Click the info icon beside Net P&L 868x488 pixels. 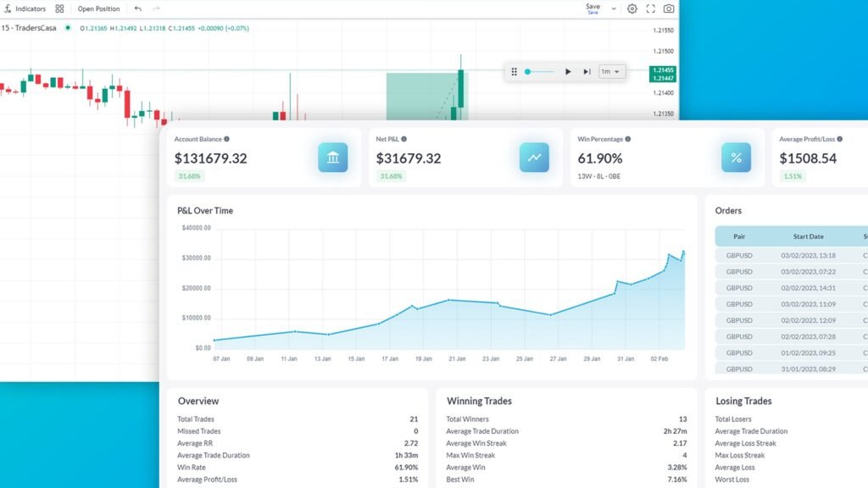(404, 139)
